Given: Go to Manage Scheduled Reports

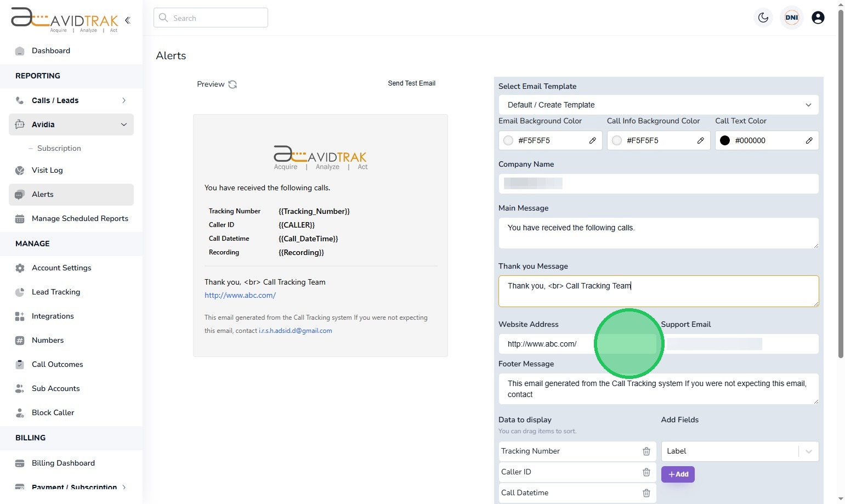Looking at the screenshot, I should [80, 218].
